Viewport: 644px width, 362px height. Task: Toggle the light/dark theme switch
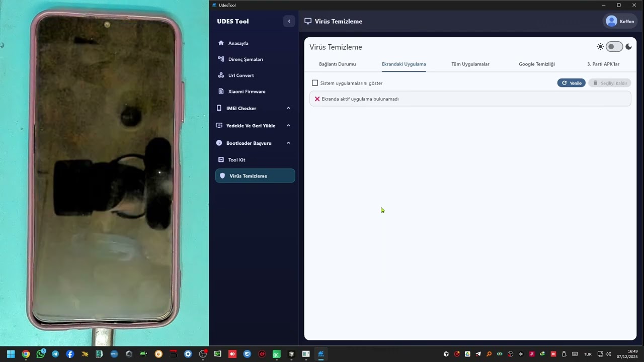pos(614,47)
